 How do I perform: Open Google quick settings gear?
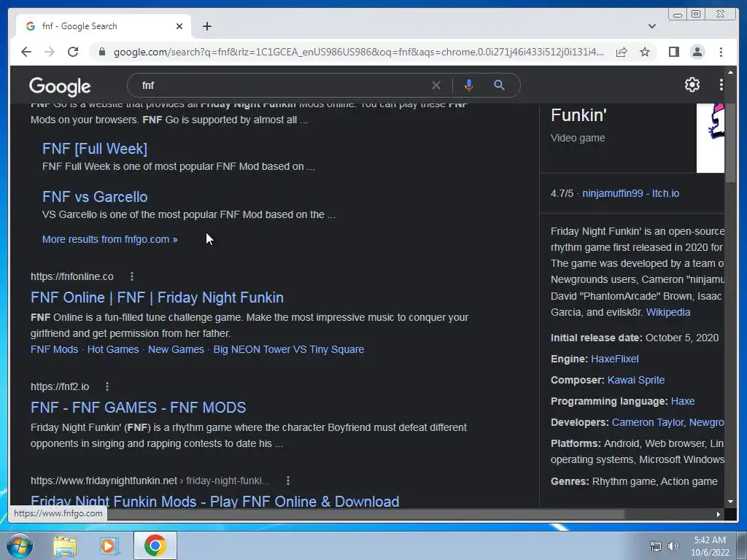[x=692, y=85]
